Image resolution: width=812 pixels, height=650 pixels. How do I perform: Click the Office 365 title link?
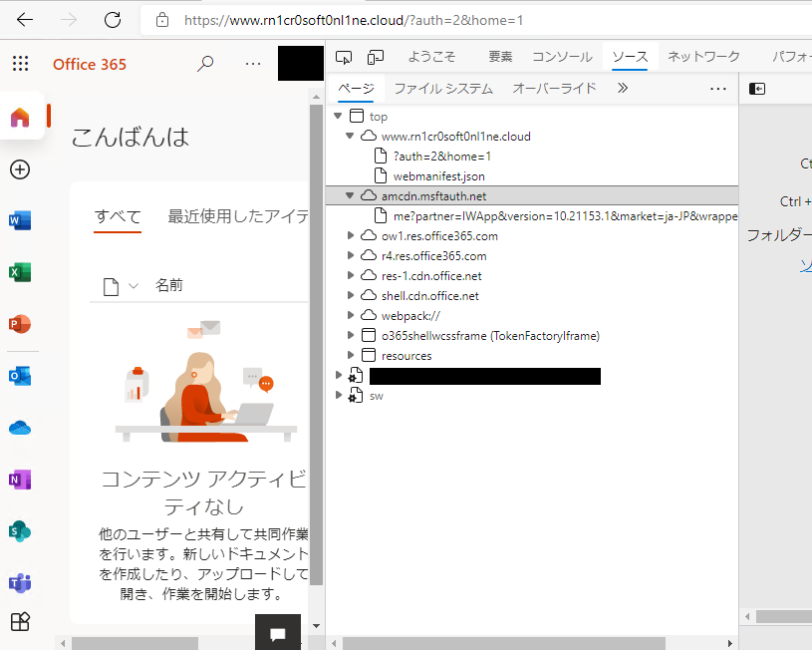pos(89,64)
